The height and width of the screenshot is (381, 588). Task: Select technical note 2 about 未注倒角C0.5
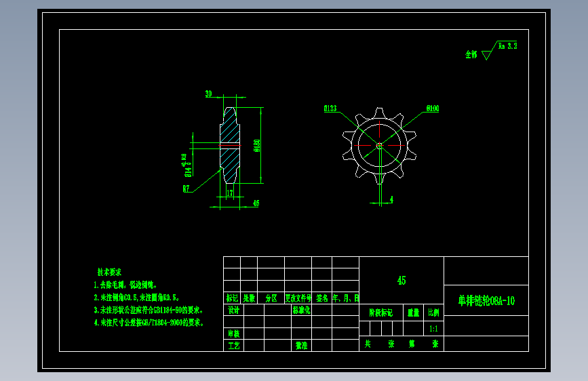pos(137,298)
